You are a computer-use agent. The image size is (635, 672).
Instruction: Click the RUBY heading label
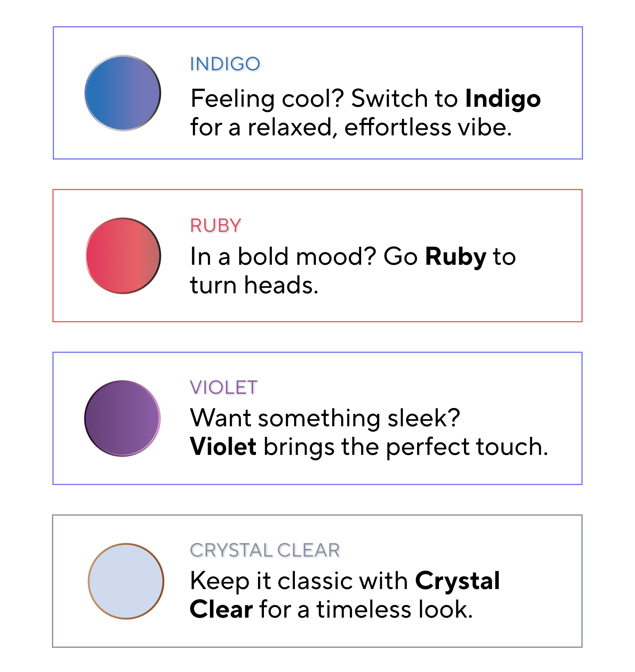(216, 225)
